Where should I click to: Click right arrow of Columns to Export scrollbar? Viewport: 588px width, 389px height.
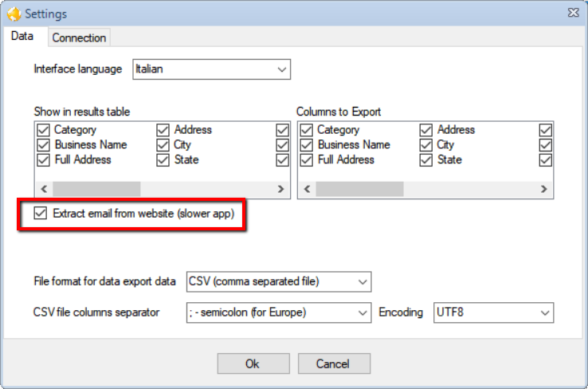(544, 189)
